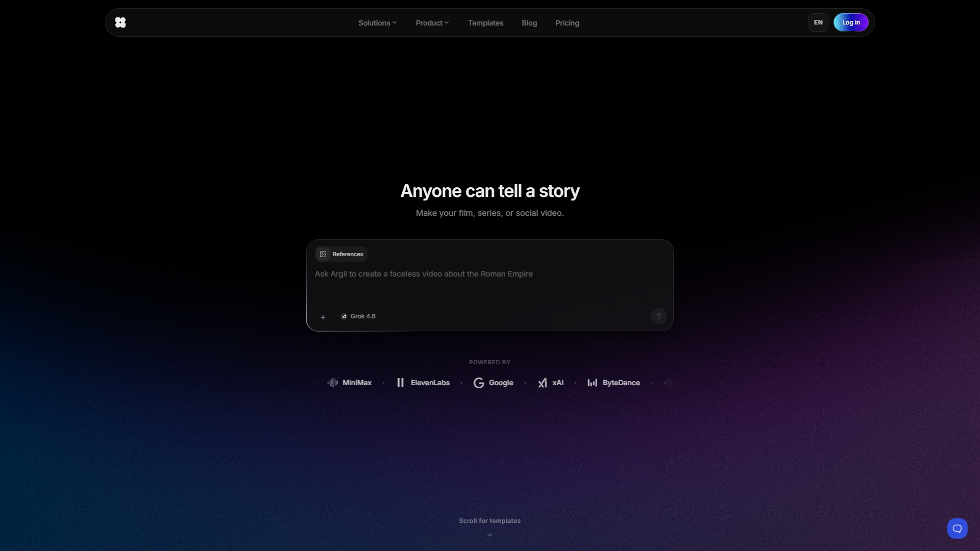Click the plus attachment icon

point(323,317)
